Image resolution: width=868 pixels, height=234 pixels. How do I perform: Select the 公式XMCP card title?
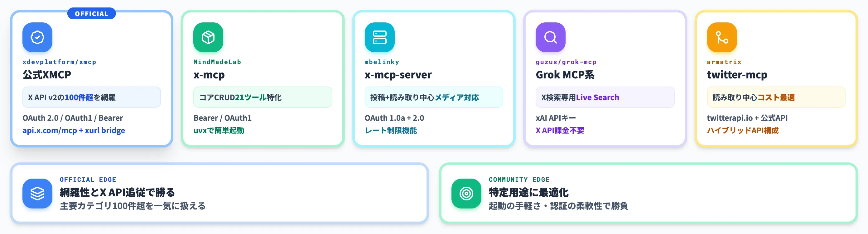coord(47,75)
